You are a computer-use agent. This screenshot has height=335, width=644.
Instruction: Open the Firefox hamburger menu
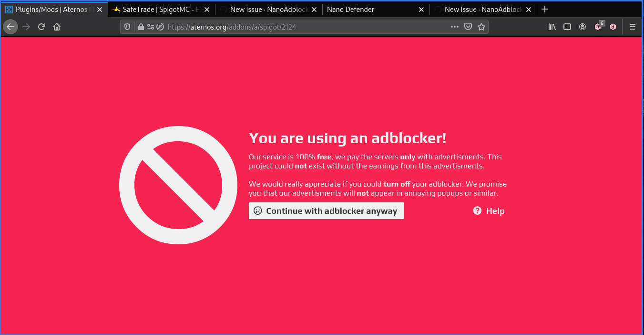pyautogui.click(x=633, y=27)
